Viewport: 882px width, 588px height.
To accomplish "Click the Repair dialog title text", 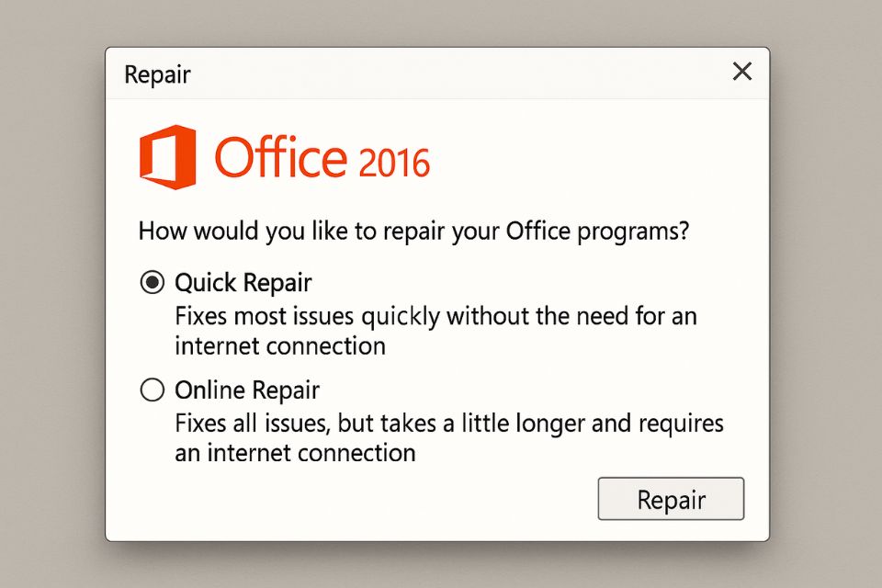I will click(156, 74).
